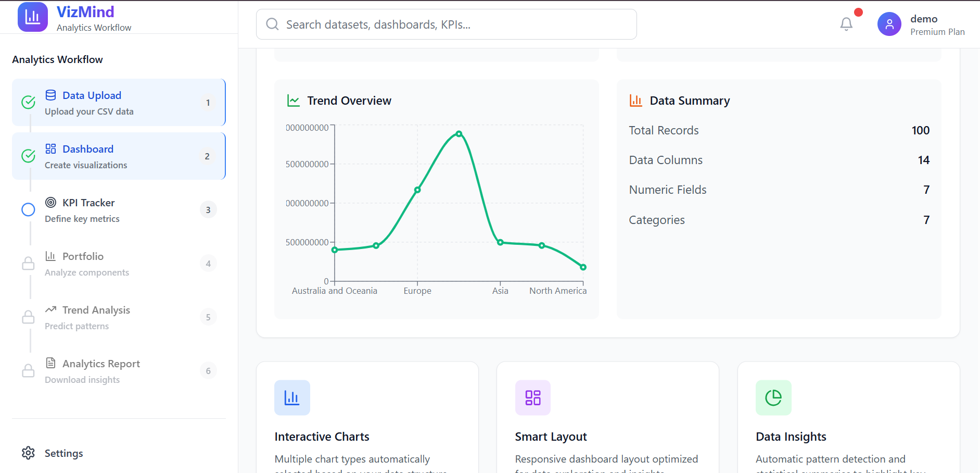Open the Data Upload workflow step
980x473 pixels.
(119, 102)
